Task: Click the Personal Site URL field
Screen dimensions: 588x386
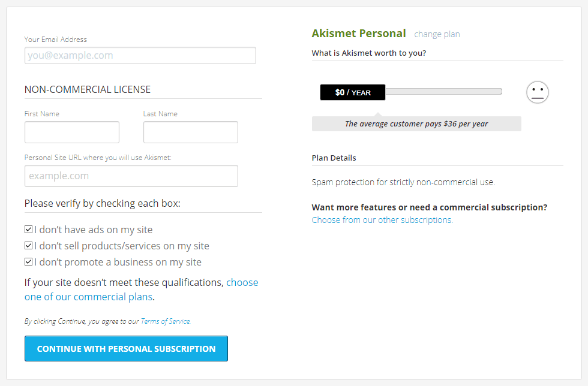Action: pos(131,176)
